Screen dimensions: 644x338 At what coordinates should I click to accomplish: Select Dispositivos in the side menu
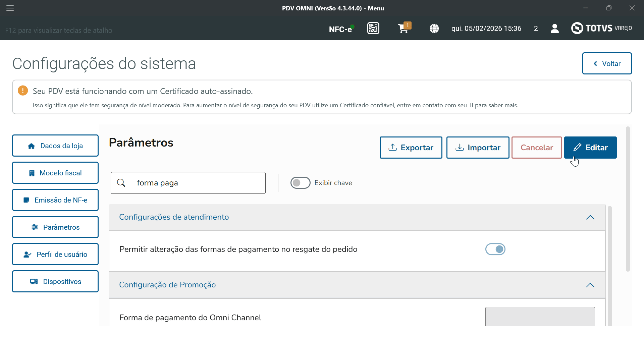coord(55,282)
